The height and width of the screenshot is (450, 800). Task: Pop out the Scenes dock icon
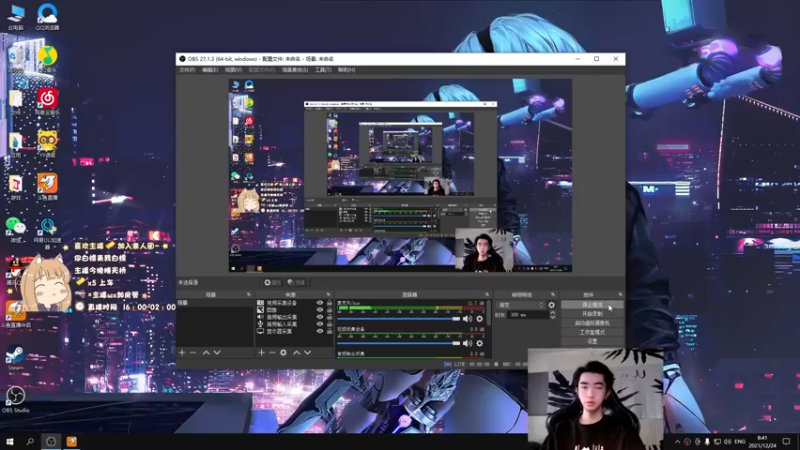point(249,294)
